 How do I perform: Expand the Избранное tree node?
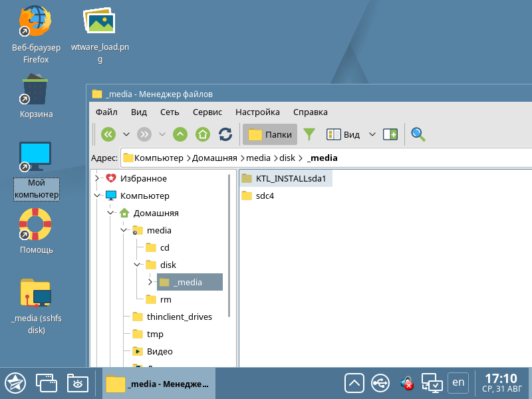97,178
